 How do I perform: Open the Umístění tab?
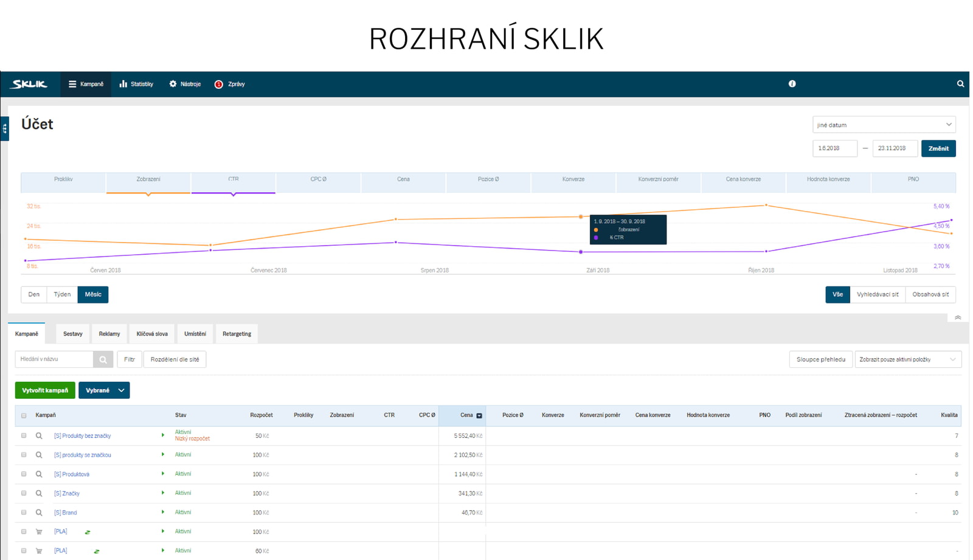195,334
